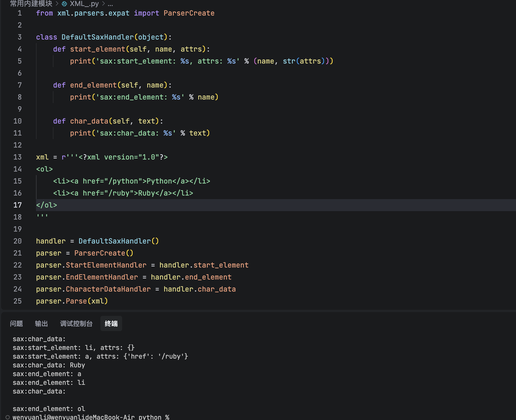516x420 pixels.
Task: Click ParserCreate in the import line
Action: click(189, 13)
